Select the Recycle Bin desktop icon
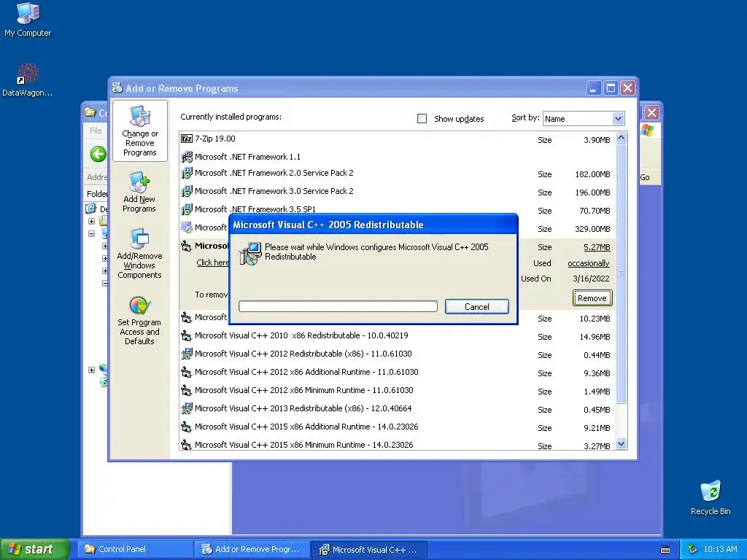 tap(711, 491)
